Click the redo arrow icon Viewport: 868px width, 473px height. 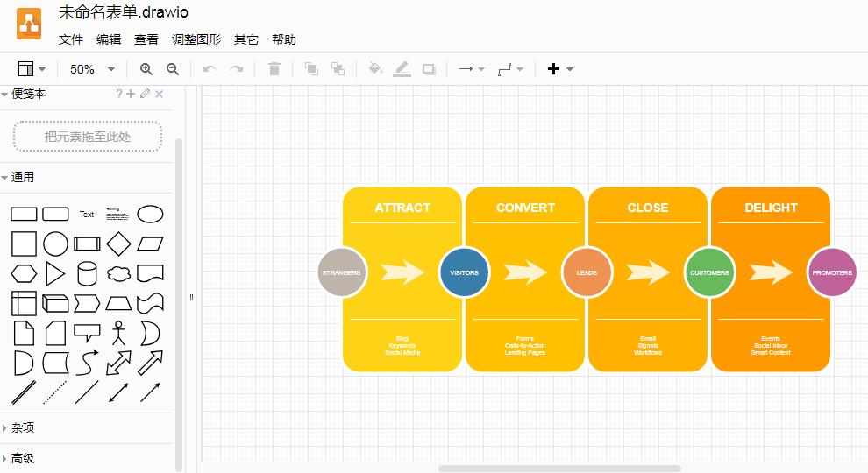pyautogui.click(x=237, y=69)
